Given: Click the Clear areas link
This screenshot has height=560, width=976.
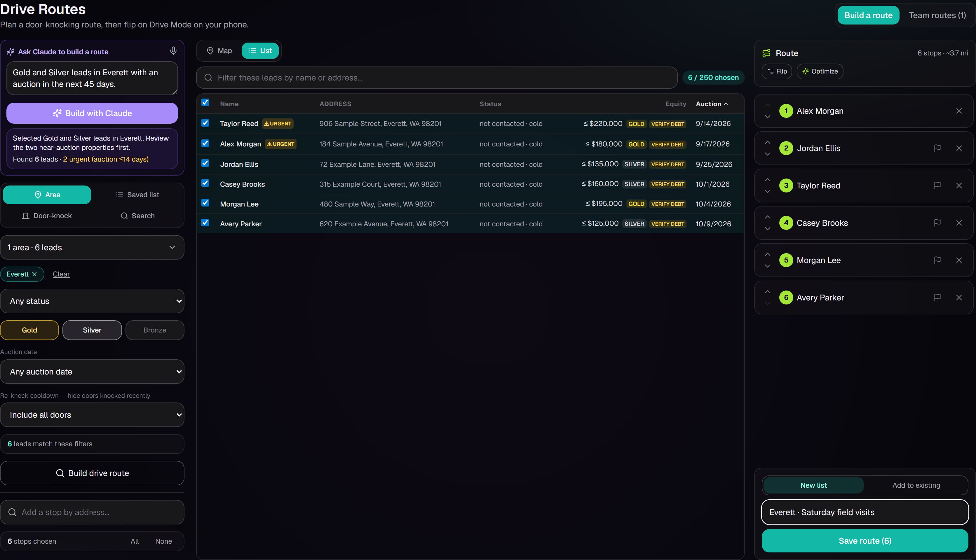Looking at the screenshot, I should click(x=61, y=274).
